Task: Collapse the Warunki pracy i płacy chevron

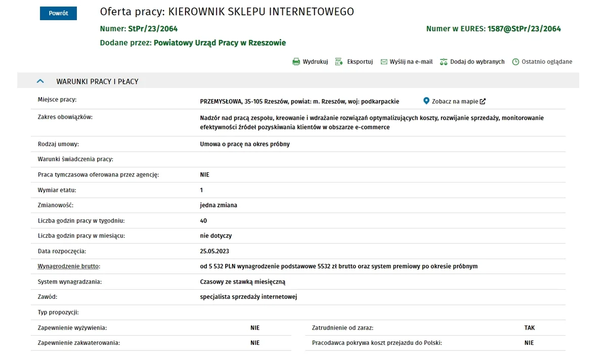Action: 40,81
